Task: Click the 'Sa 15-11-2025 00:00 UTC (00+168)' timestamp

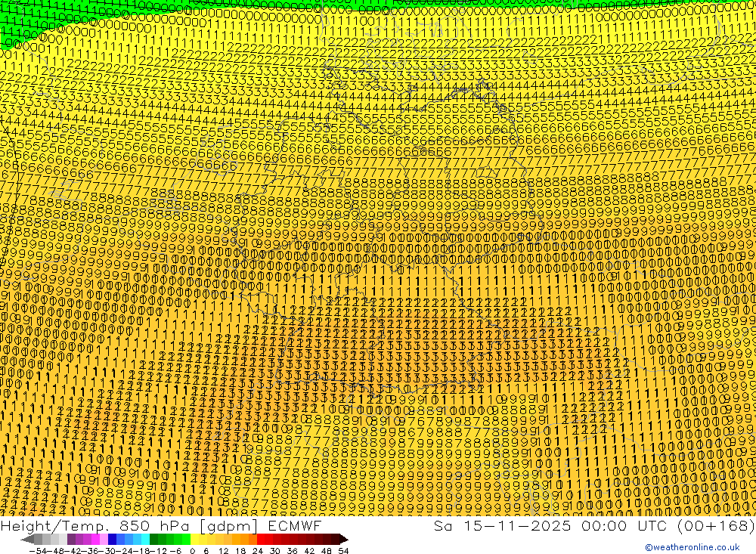Action: [594, 525]
